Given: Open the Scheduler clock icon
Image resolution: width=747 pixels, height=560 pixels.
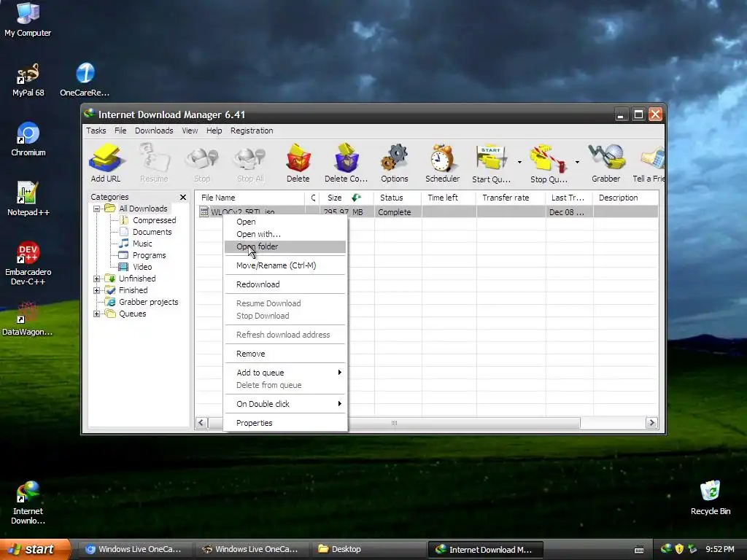Looking at the screenshot, I should click(x=443, y=163).
